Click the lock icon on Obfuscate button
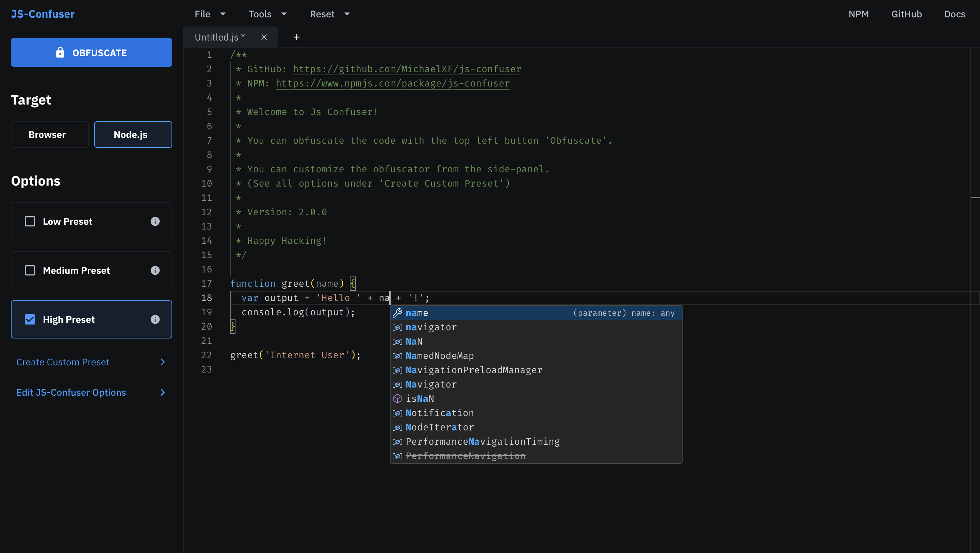This screenshot has width=980, height=553. pyautogui.click(x=60, y=52)
